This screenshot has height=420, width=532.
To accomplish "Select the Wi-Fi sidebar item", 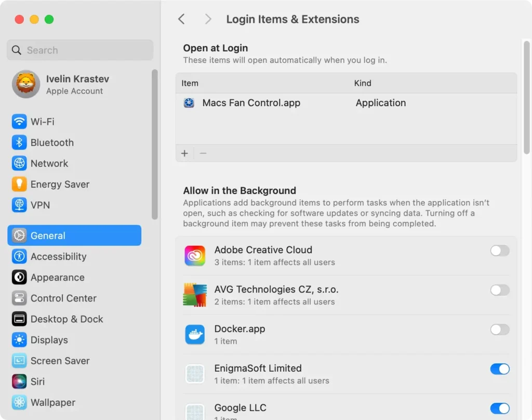I will point(75,122).
